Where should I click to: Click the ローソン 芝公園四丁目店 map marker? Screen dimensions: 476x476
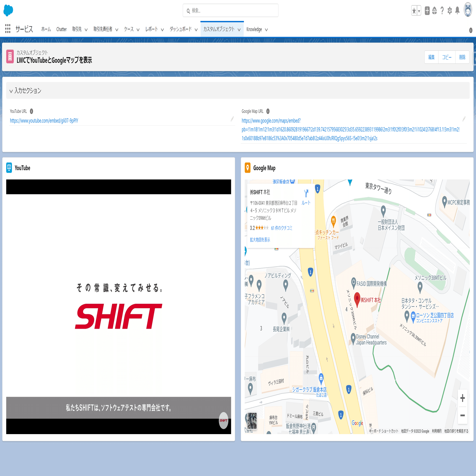(413, 317)
